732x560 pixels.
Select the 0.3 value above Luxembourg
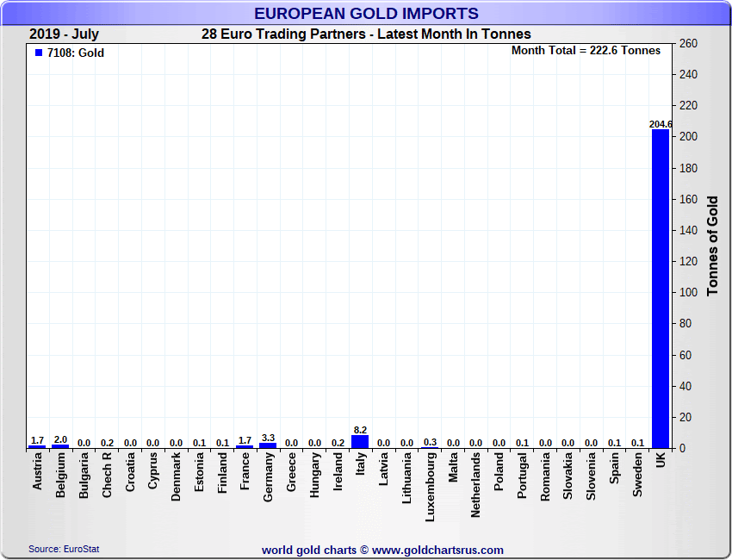[x=430, y=442]
